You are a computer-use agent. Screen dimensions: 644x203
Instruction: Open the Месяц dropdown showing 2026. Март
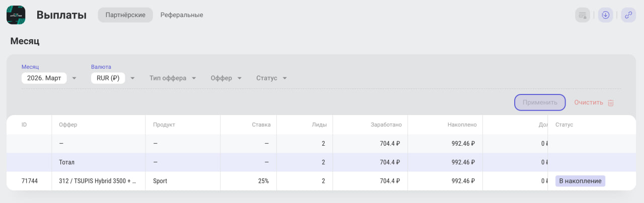49,78
